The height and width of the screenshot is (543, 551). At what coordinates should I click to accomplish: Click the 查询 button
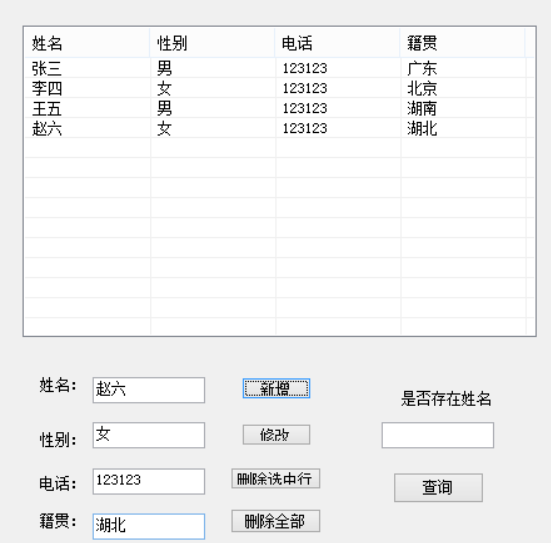[x=438, y=487]
